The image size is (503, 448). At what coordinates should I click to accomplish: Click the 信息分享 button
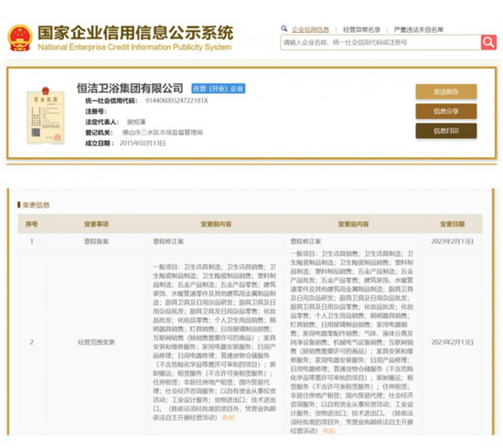[x=446, y=112]
